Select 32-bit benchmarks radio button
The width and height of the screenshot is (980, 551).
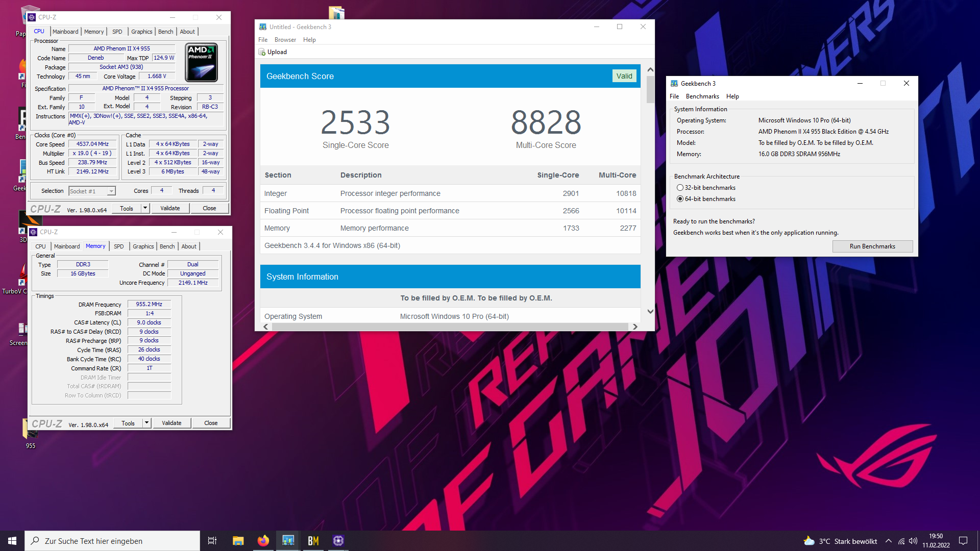coord(680,188)
